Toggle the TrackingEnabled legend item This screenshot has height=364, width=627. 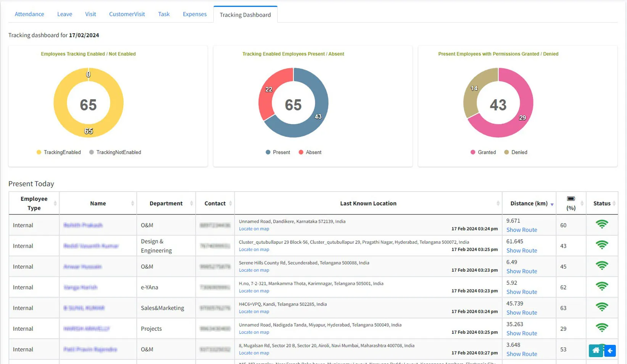(x=58, y=152)
